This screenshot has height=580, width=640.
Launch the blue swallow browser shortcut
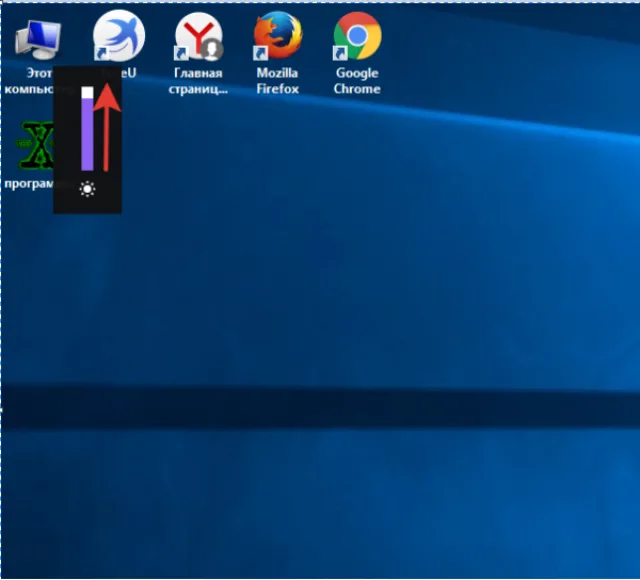click(119, 36)
